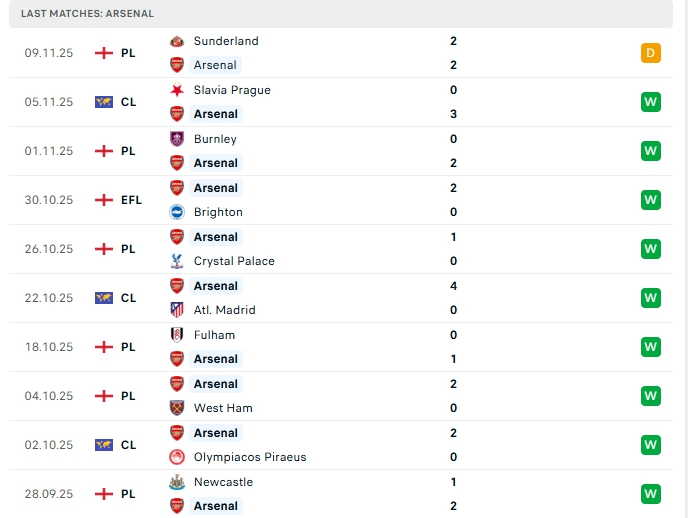Viewport: 688px width, 518px height.
Task: Open the Sunderland team link
Action: pos(226,41)
